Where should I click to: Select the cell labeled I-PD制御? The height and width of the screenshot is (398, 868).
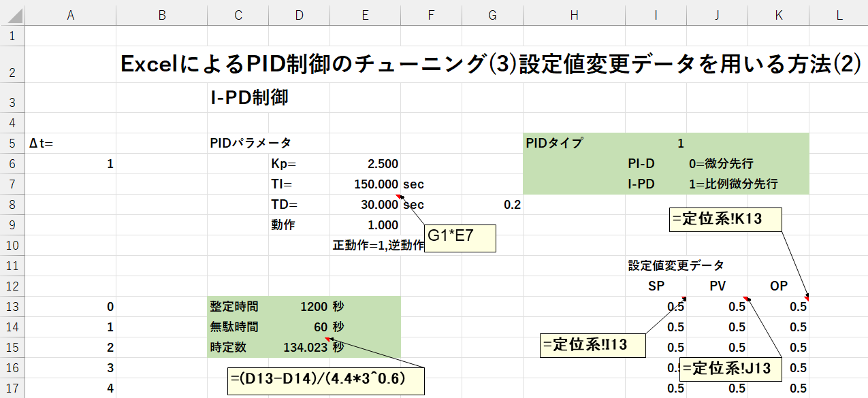pos(238,97)
